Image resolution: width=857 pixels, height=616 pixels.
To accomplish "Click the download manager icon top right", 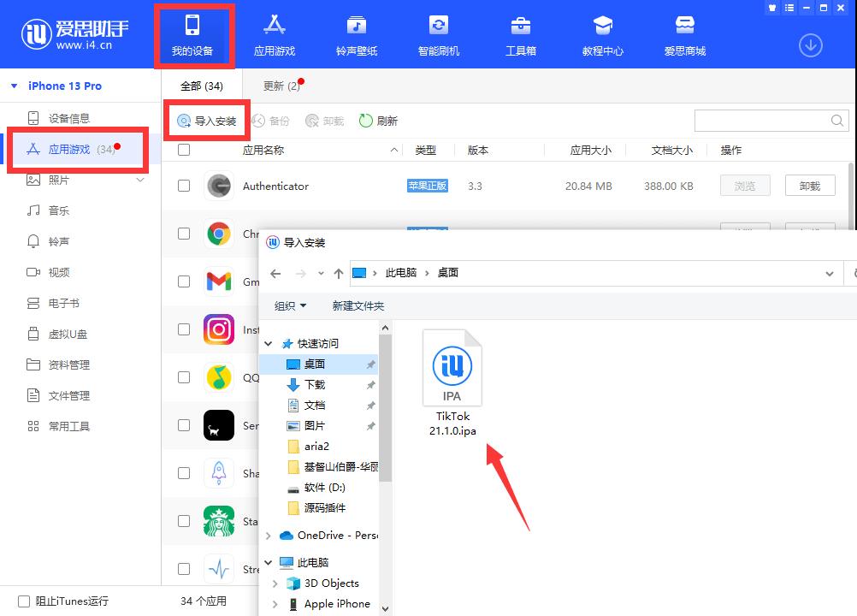I will click(x=810, y=44).
